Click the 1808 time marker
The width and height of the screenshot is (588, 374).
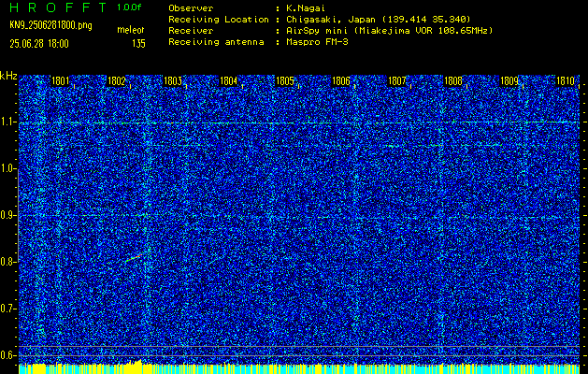pyautogui.click(x=453, y=81)
